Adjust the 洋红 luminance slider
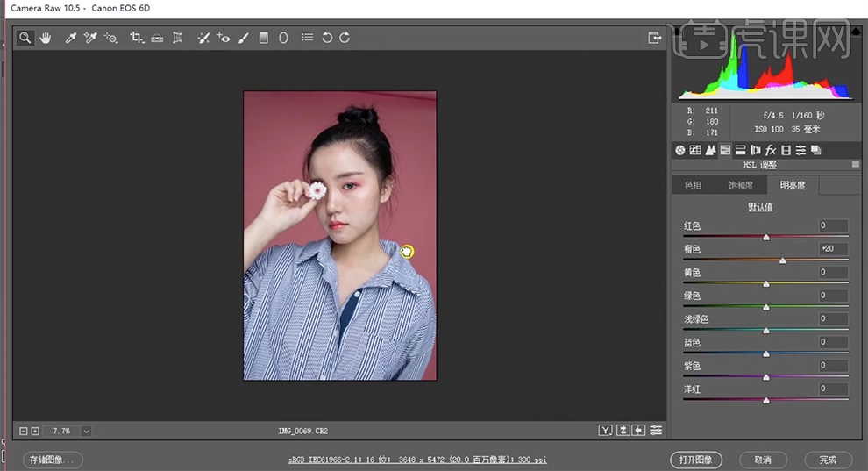Image resolution: width=868 pixels, height=471 pixels. (766, 400)
